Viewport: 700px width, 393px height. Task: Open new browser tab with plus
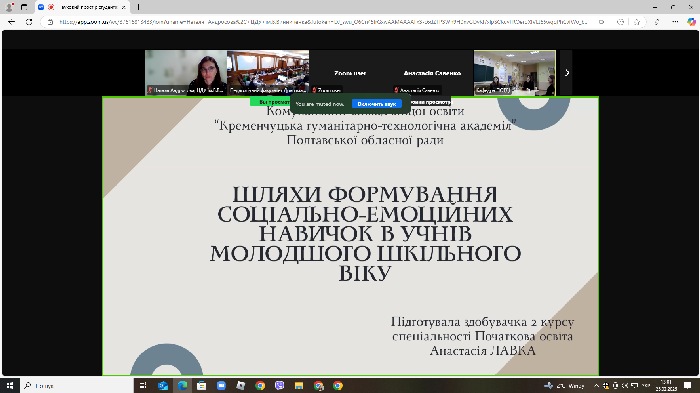pos(138,7)
